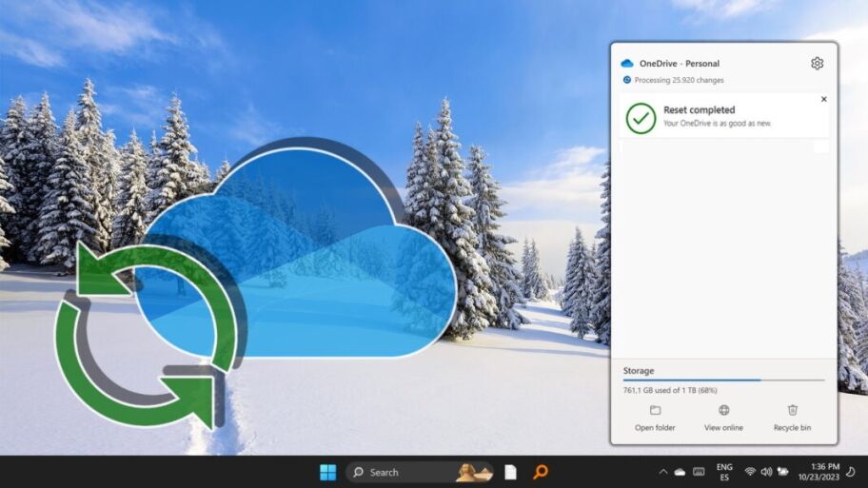Open the clock showing 1:36 PM
Image resolution: width=868 pixels, height=488 pixels.
point(819,472)
